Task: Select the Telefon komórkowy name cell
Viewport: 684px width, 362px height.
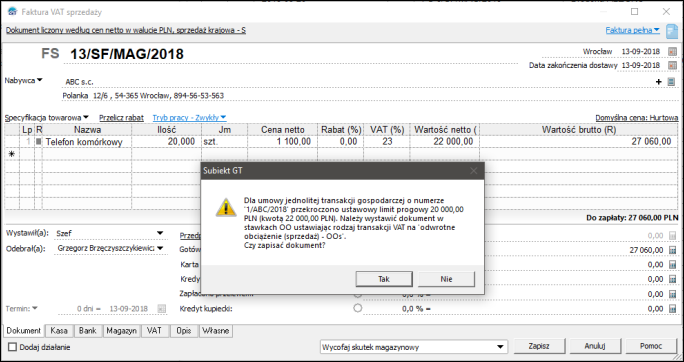Action: click(87, 142)
